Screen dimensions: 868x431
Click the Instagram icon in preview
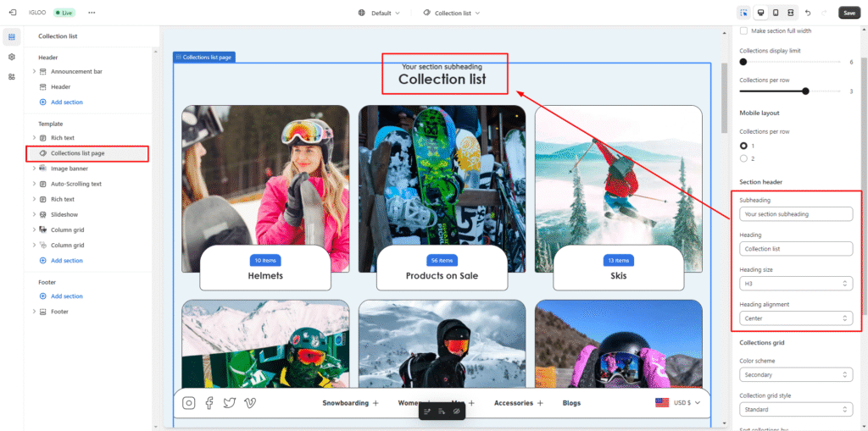[189, 403]
